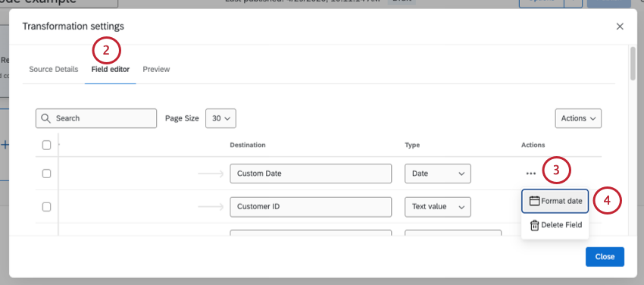Viewport: 644px width, 285px height.
Task: Click the Page Size label
Action: (x=182, y=118)
